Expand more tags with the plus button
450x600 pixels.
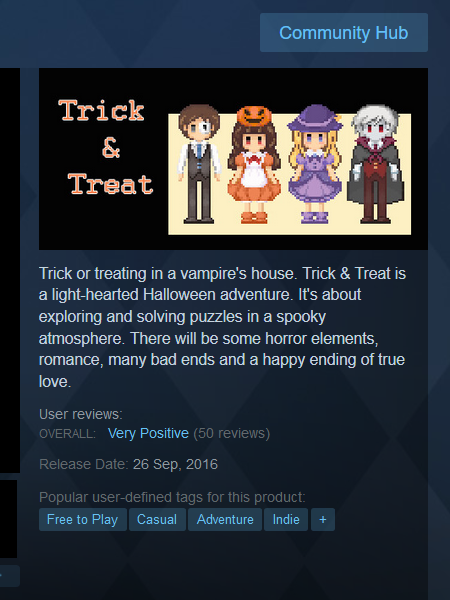pos(323,519)
